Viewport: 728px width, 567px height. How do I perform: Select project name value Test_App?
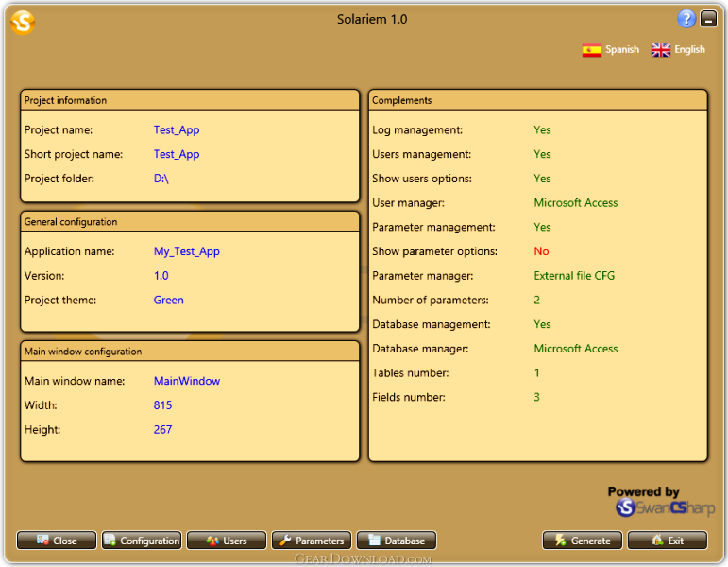(177, 130)
